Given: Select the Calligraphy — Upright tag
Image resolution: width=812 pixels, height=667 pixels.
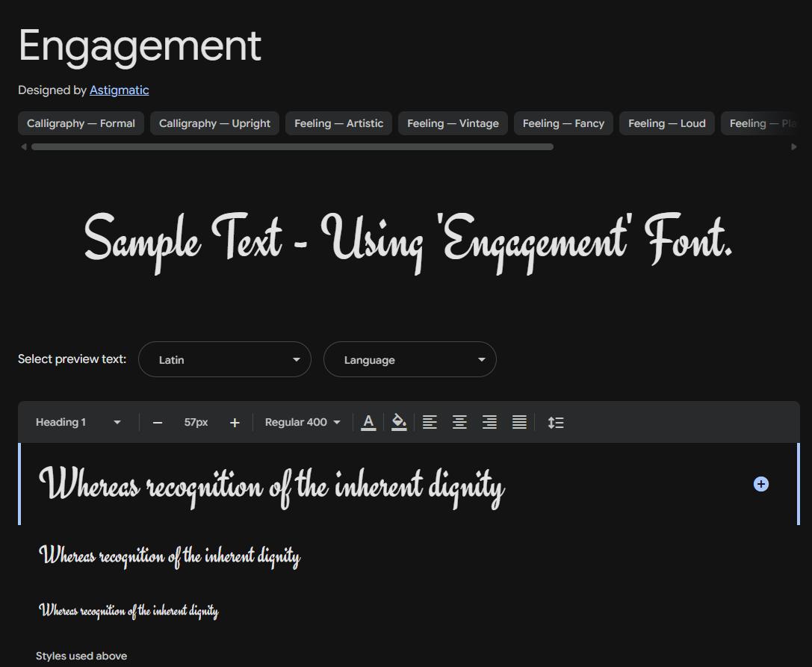Looking at the screenshot, I should [x=214, y=123].
